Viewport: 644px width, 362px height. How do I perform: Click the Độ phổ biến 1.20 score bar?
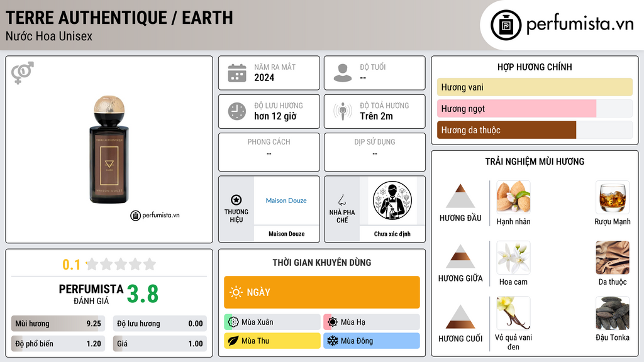click(58, 344)
